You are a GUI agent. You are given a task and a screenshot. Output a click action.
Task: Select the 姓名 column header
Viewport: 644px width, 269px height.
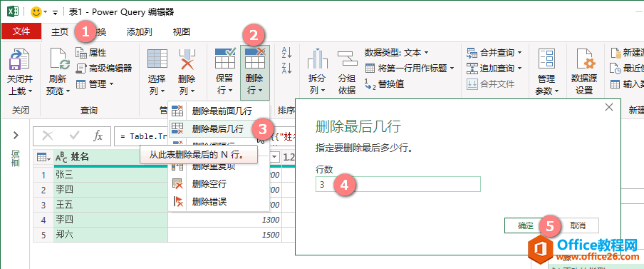111,157
